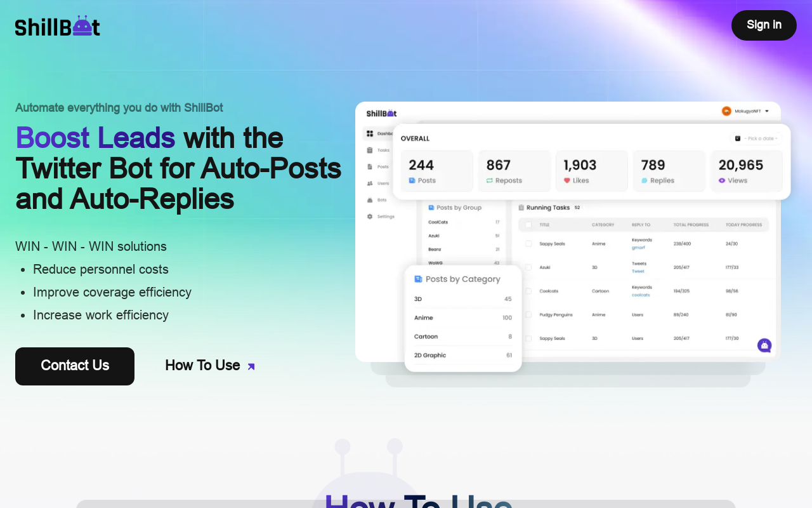This screenshot has height=508, width=812.
Task: Click the TITLE column header
Action: click(x=545, y=225)
